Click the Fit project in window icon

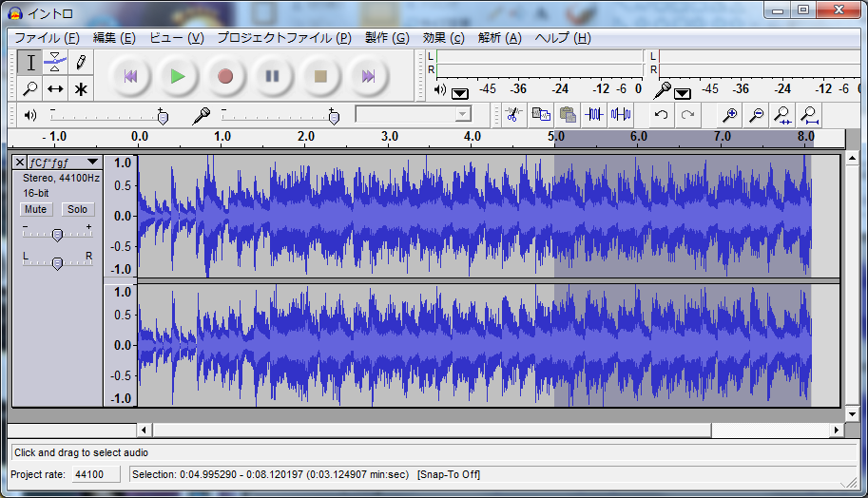(x=809, y=115)
